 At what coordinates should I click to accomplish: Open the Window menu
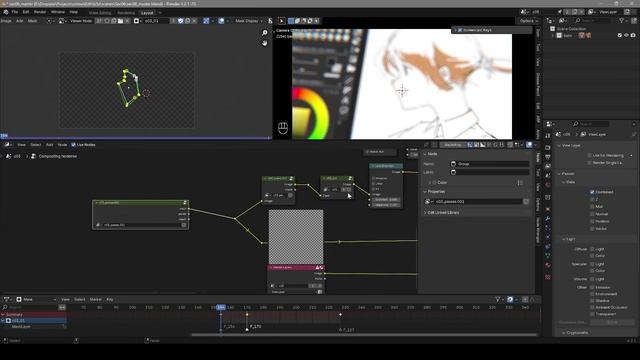pos(58,12)
